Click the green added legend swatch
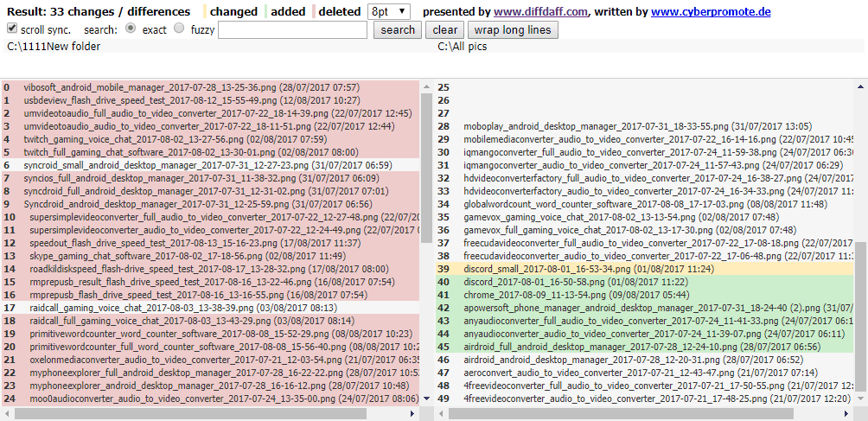The height and width of the screenshot is (421, 868). point(265,11)
